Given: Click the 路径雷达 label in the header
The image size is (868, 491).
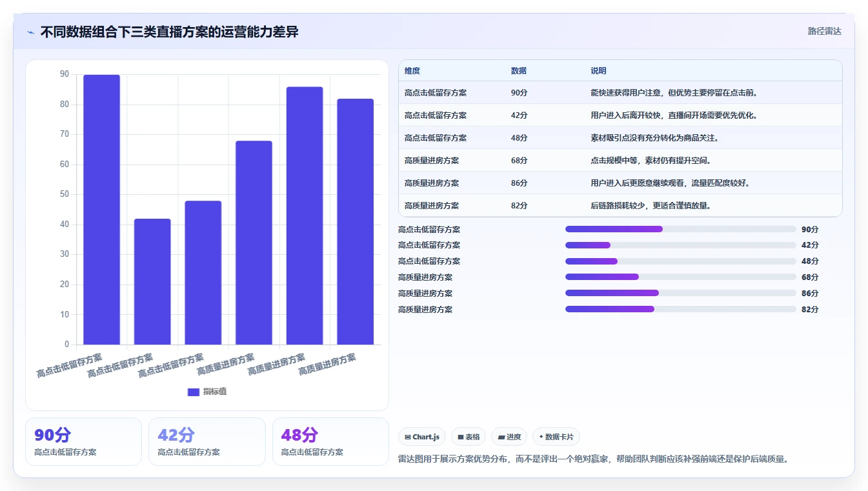Looking at the screenshot, I should click(824, 31).
